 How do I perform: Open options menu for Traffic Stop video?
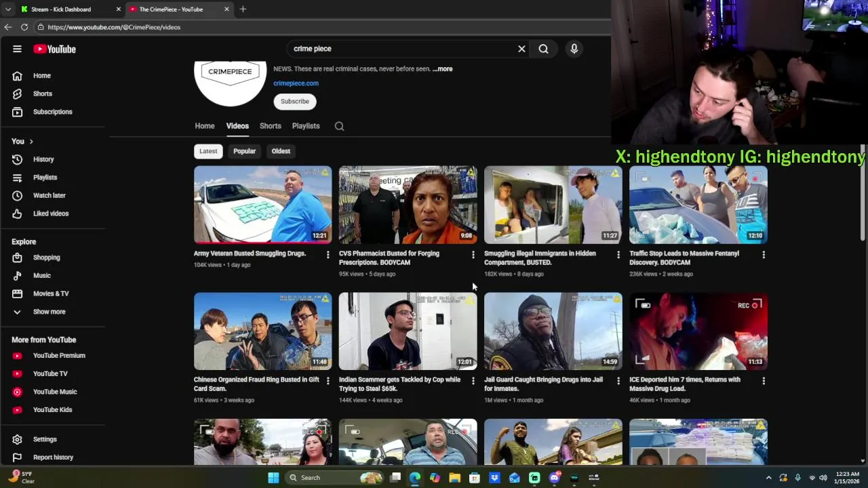[x=764, y=255]
